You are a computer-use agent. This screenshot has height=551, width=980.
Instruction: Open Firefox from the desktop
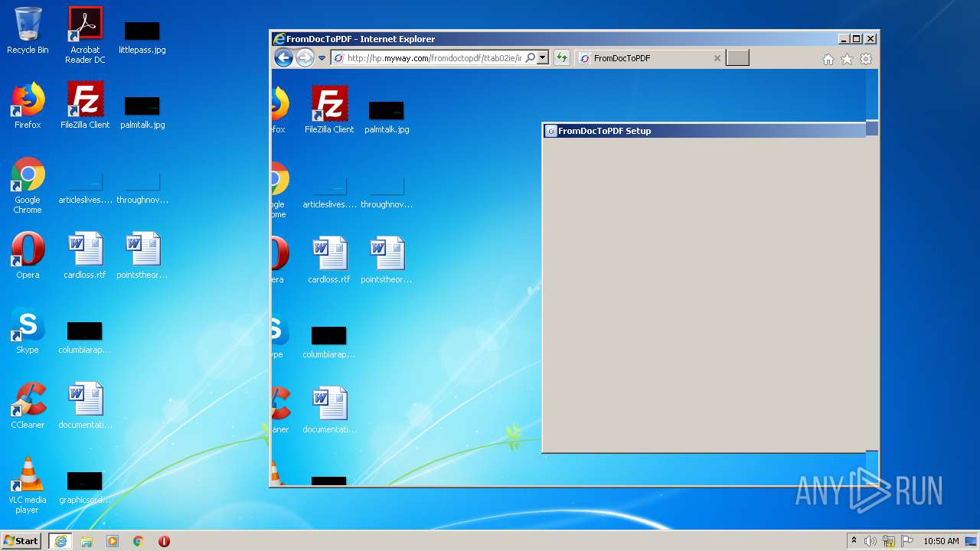coord(28,106)
